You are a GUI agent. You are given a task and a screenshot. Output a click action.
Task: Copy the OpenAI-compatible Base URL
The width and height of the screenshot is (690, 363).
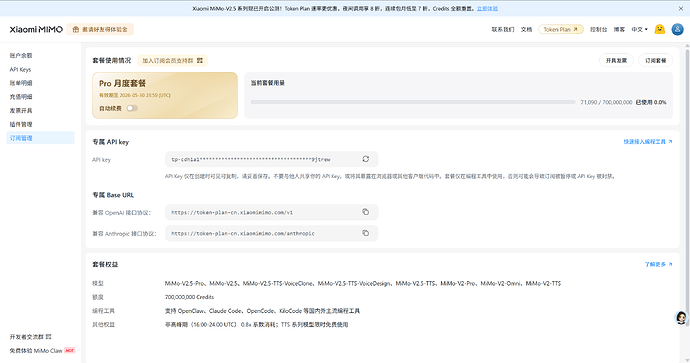point(366,212)
